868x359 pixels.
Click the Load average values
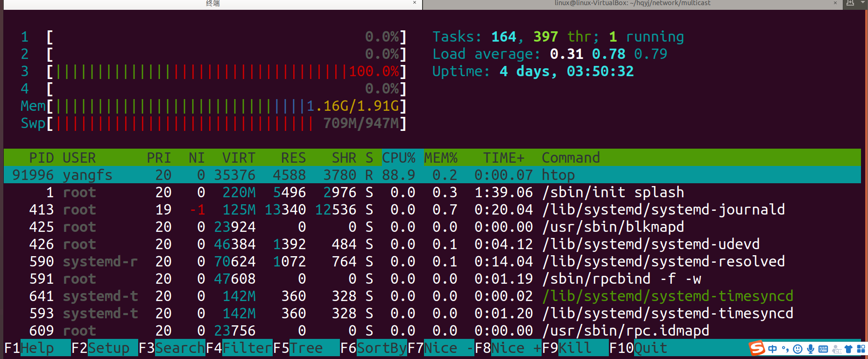point(609,54)
